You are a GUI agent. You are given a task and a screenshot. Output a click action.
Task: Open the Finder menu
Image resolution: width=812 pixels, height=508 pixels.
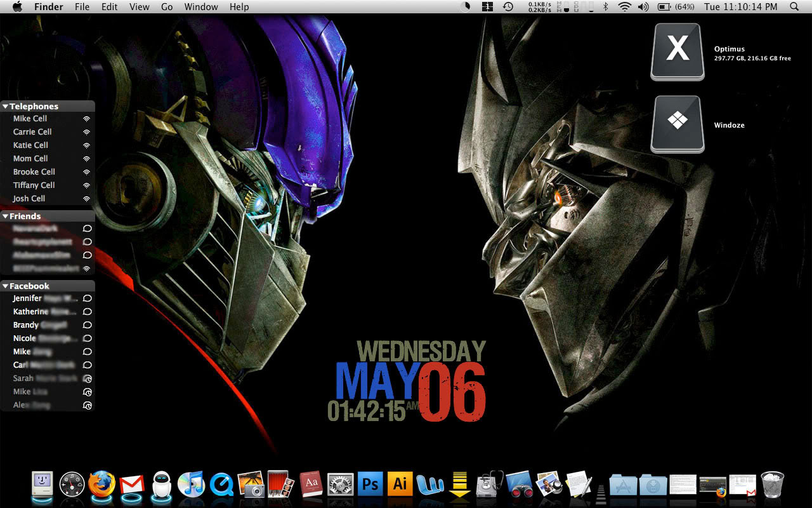click(49, 6)
